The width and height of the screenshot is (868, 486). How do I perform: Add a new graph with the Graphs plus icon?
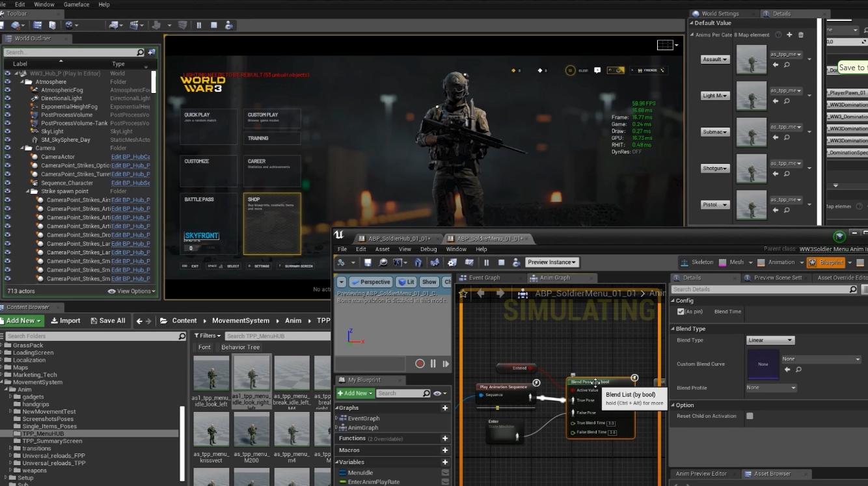coord(445,408)
